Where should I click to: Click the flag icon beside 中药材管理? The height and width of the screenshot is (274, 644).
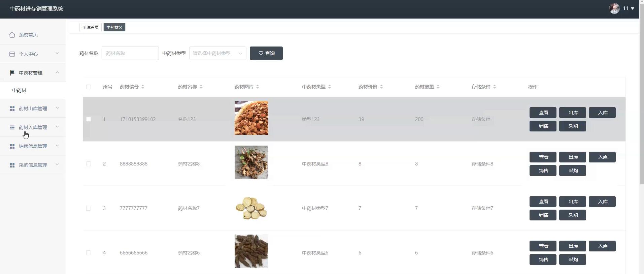click(x=12, y=73)
